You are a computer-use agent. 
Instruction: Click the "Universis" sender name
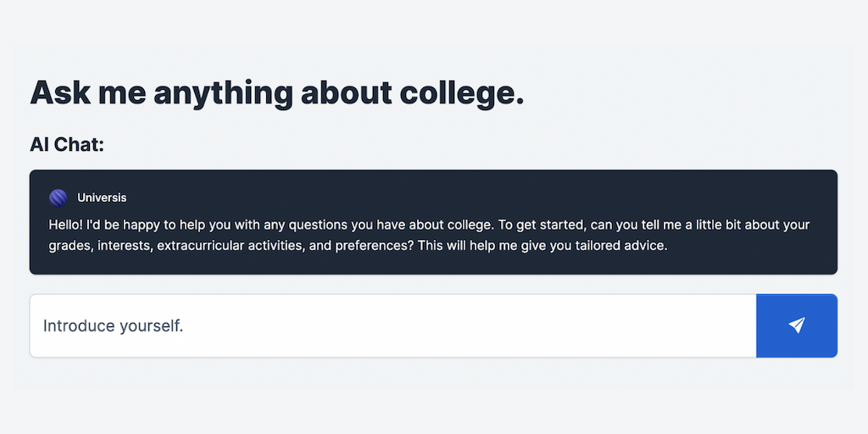pyautogui.click(x=102, y=198)
